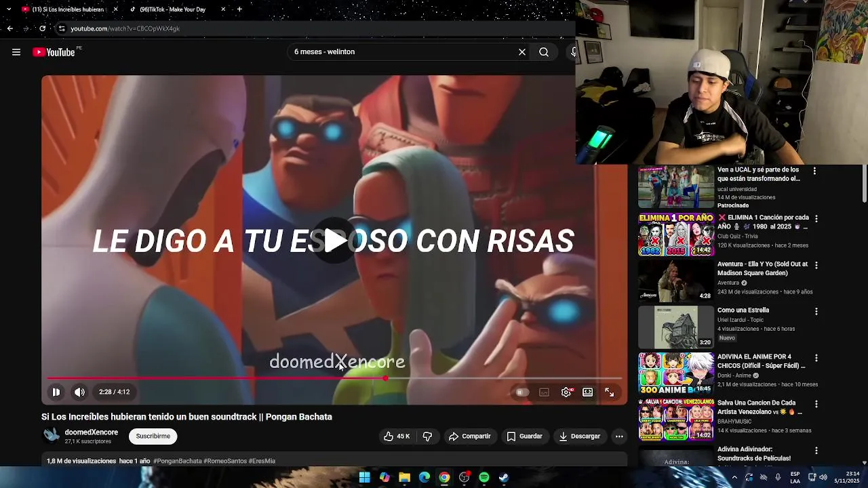Dislike the video
Image resolution: width=868 pixels, height=488 pixels.
click(427, 436)
